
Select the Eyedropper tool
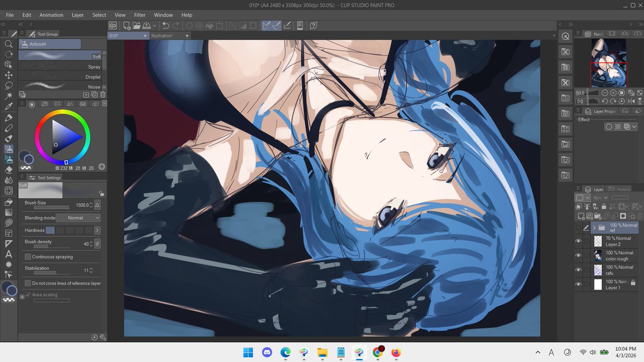click(x=9, y=106)
